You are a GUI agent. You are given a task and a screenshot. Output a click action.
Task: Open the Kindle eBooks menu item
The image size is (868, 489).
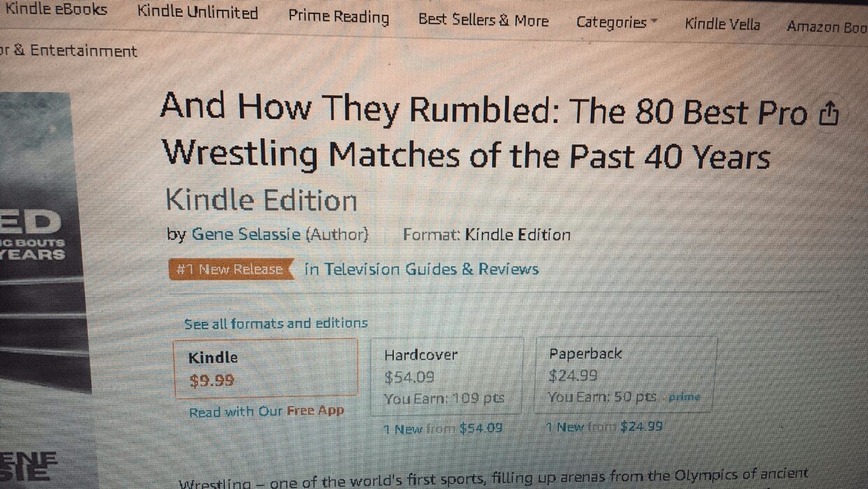pos(56,10)
